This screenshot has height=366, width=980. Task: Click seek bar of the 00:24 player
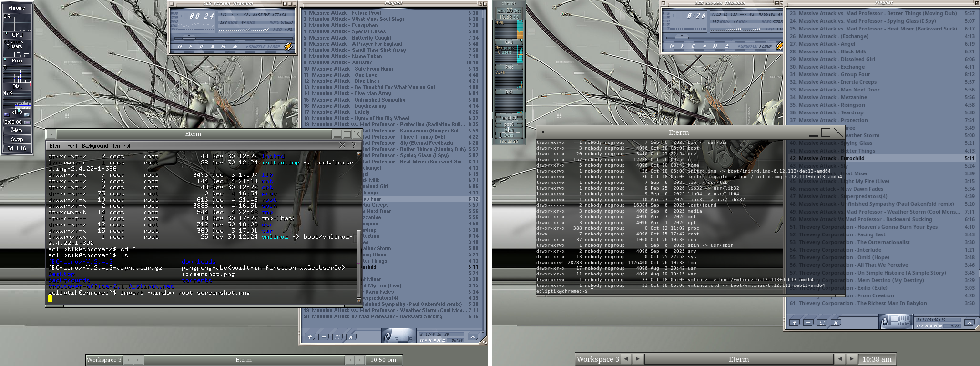[x=233, y=37]
